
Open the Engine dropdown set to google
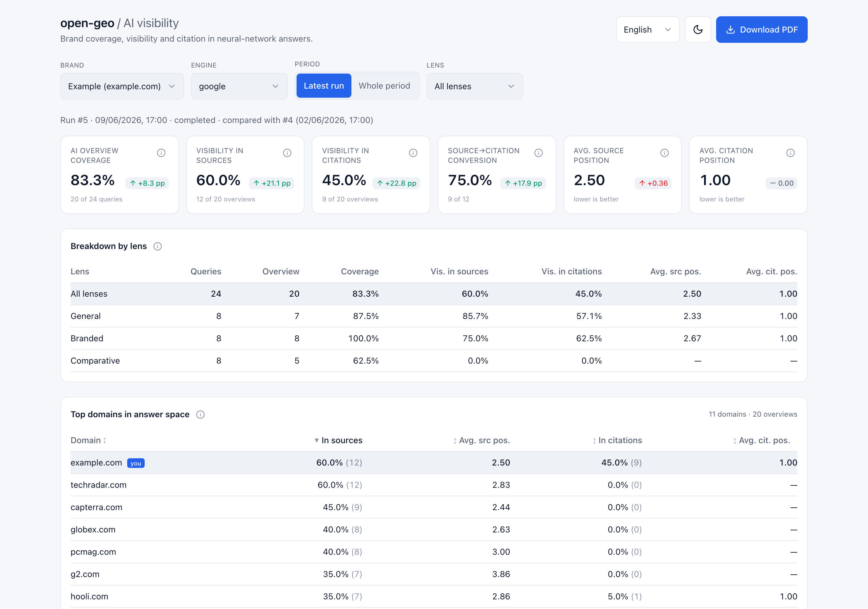(239, 86)
